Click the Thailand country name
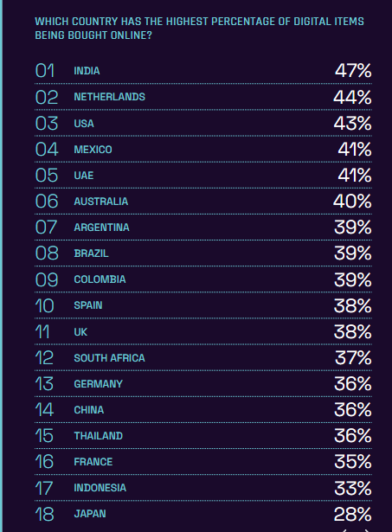This screenshot has height=532, width=392. click(x=99, y=436)
